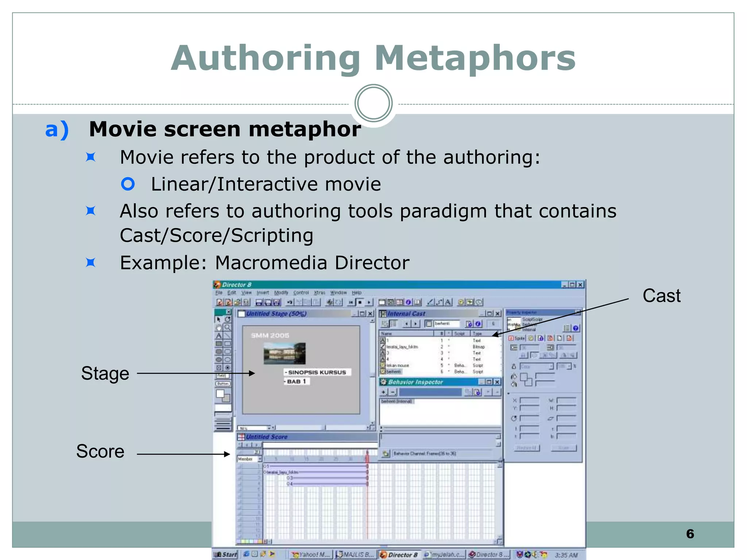Open blend percentage dropdown in Property Inspector
Image resolution: width=747 pixels, height=560 pixels.
(569, 366)
